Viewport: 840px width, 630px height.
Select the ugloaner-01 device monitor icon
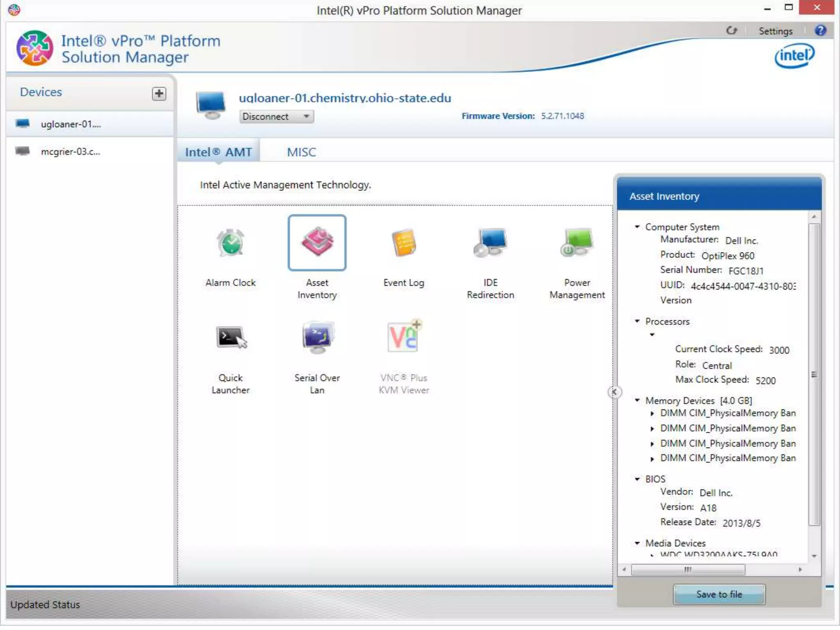(23, 123)
